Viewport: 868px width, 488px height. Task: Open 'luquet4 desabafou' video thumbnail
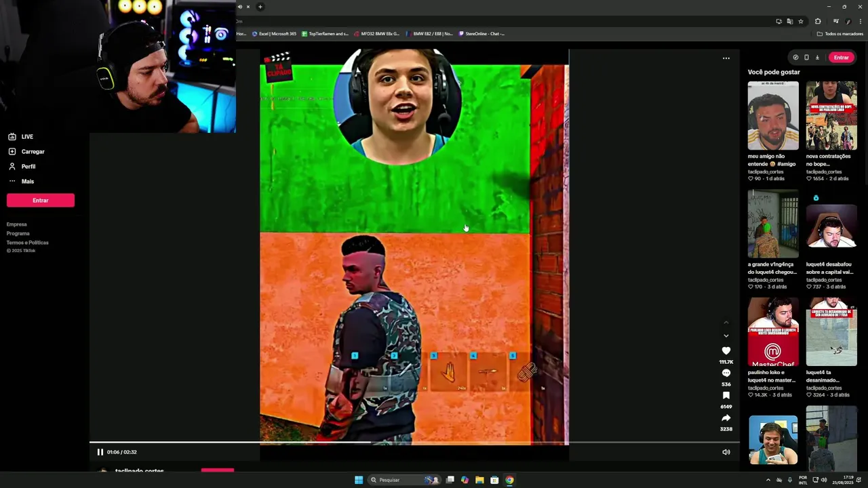(x=831, y=224)
